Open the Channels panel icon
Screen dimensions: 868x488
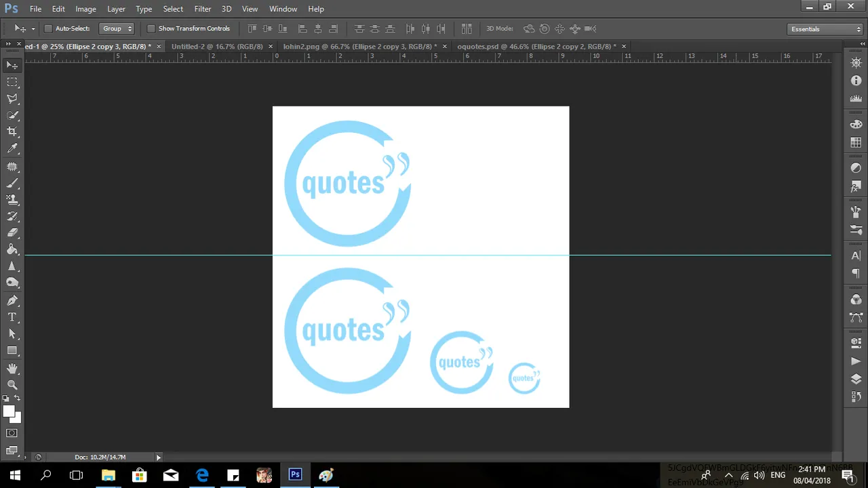tap(856, 300)
